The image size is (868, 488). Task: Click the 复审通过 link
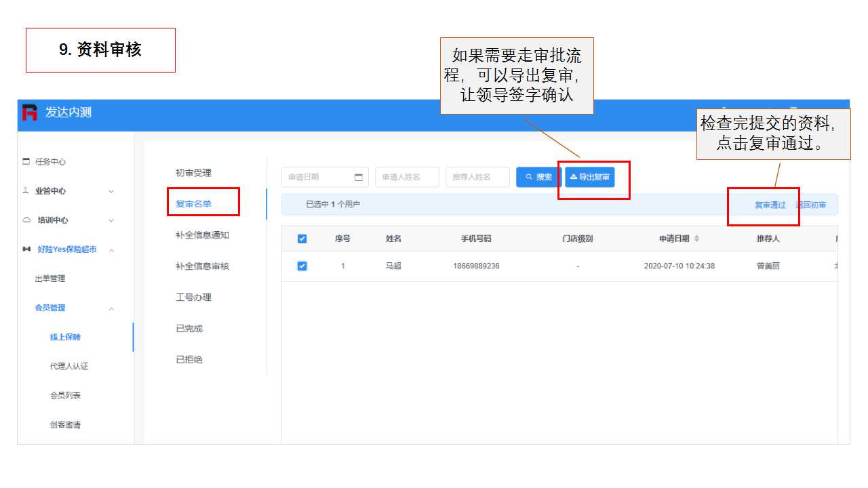770,205
